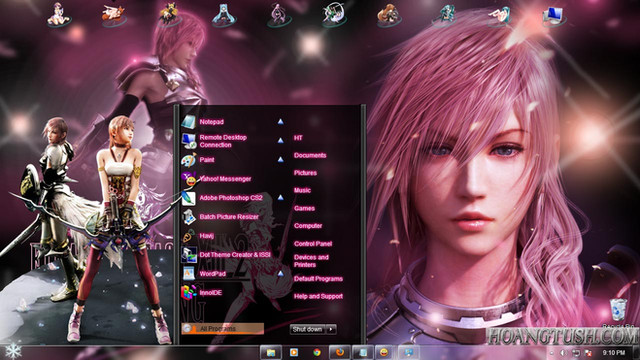Click the Shut down button
Viewport: 640px width, 360px height.
308,329
